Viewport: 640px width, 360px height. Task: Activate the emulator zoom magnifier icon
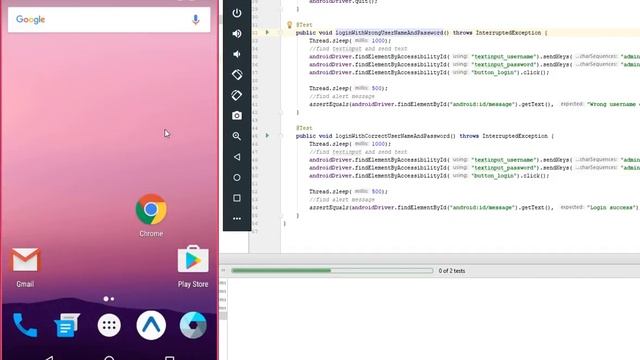pos(237,136)
